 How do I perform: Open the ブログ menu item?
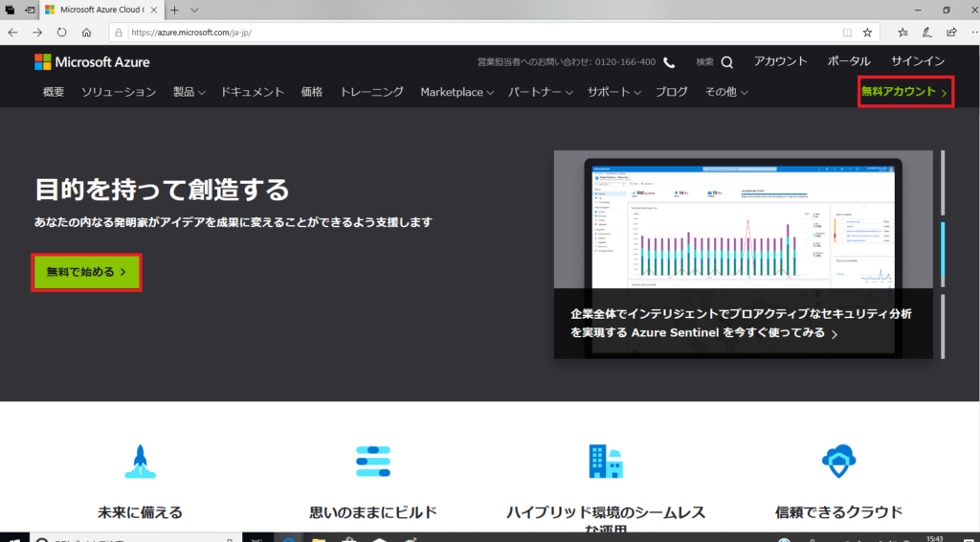(672, 92)
